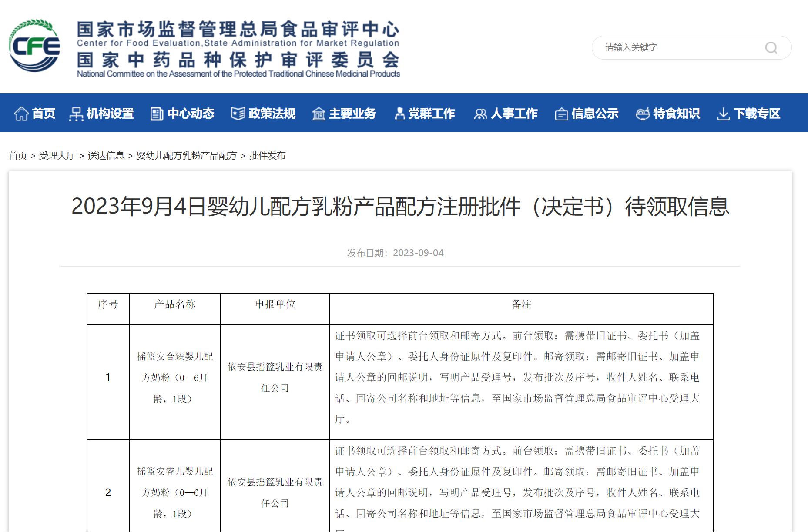Viewport: 808px width, 532px height.
Task: Click the book icon beside 政策法规
Action: pos(238,114)
